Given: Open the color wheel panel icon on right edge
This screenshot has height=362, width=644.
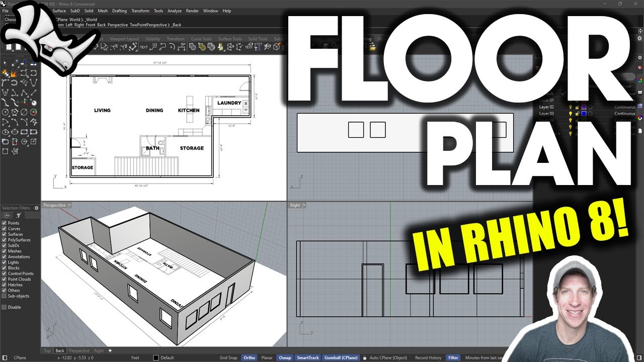Looking at the screenshot, I should (640, 80).
